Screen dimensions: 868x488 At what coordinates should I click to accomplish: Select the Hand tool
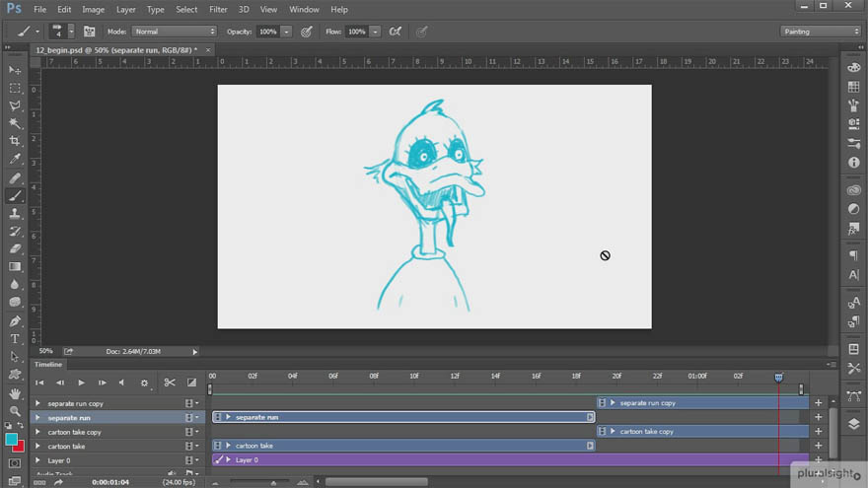pos(15,393)
